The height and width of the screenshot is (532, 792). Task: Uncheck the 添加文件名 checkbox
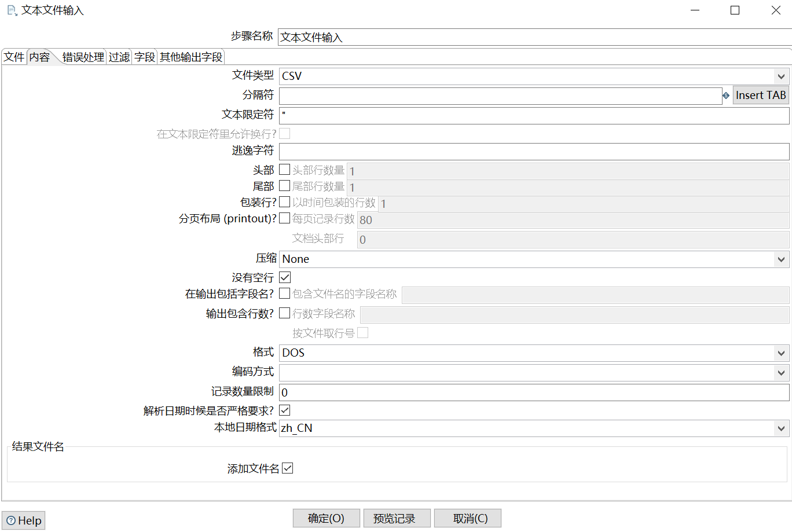tap(288, 468)
